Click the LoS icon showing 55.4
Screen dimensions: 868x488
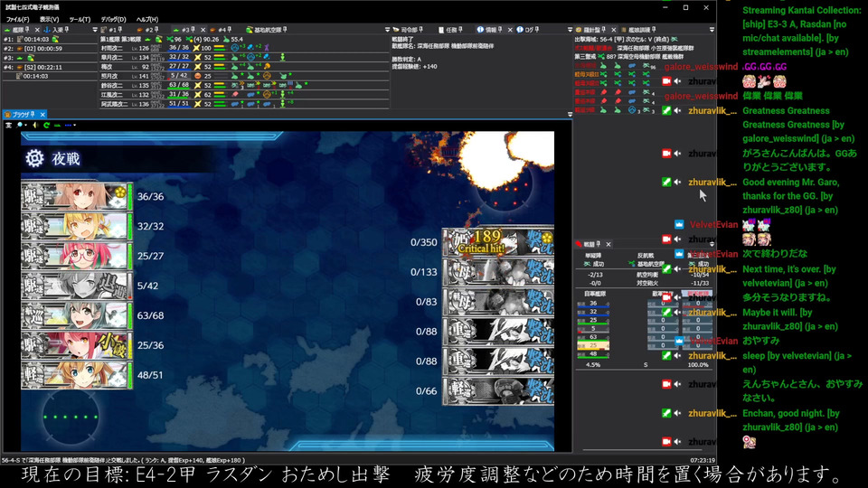point(226,39)
